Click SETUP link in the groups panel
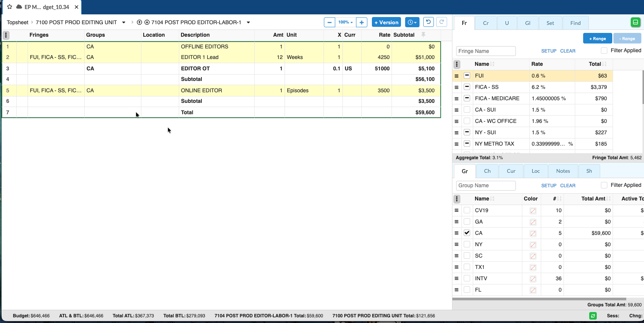This screenshot has height=323, width=644. (x=549, y=186)
